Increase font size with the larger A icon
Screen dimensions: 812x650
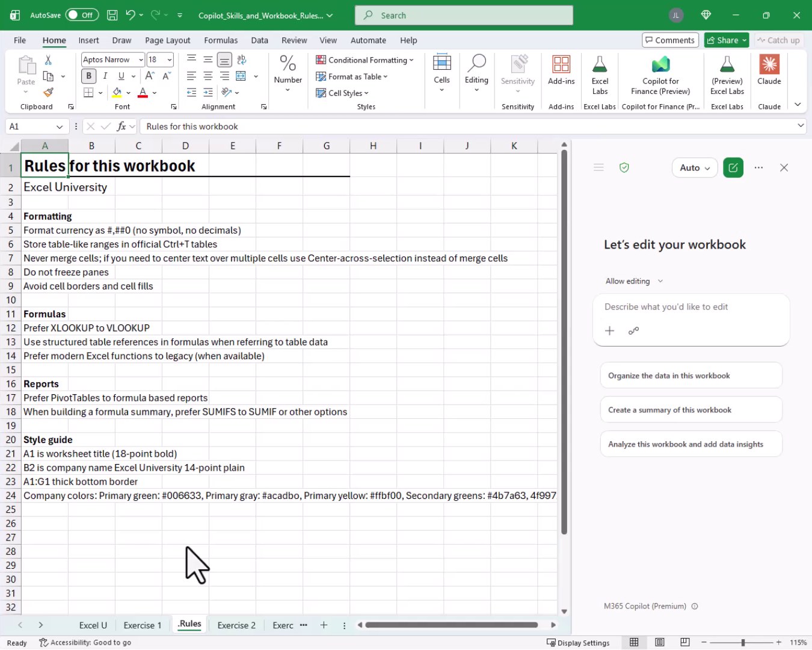click(150, 76)
